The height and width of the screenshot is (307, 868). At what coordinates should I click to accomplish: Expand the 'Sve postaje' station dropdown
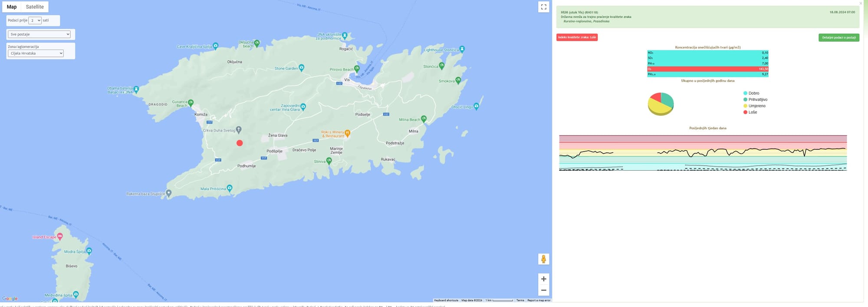(39, 34)
